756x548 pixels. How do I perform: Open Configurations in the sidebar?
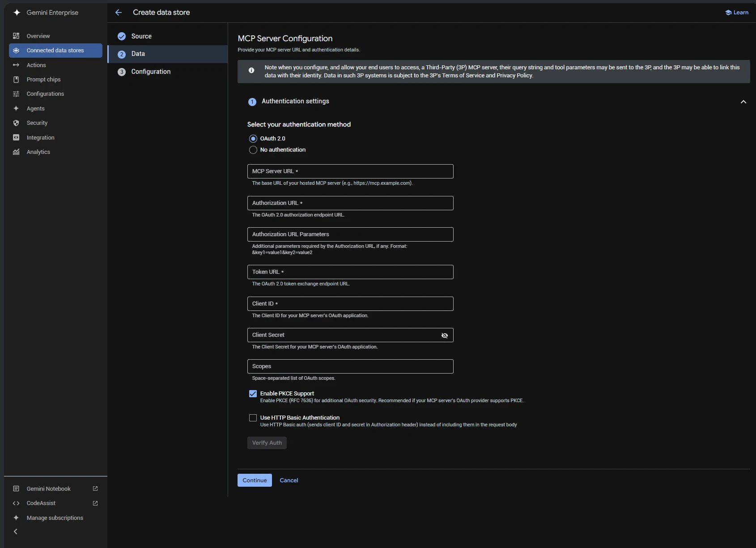[55, 94]
